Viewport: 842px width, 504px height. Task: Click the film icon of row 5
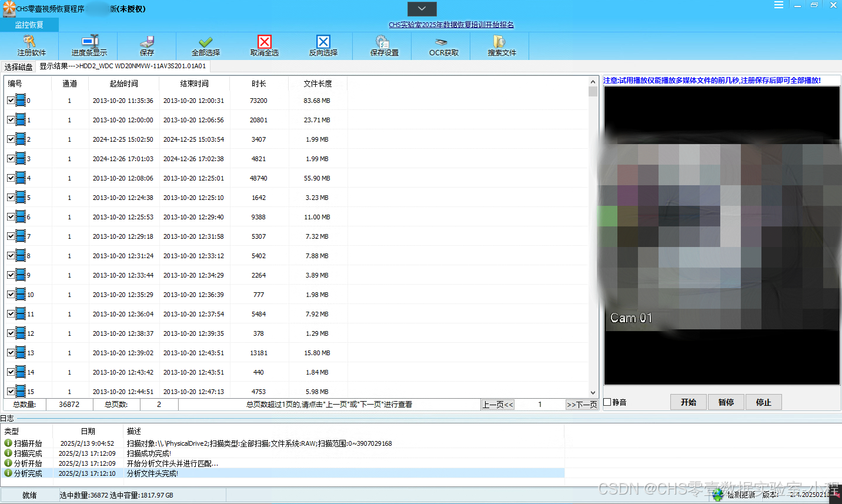pyautogui.click(x=21, y=198)
